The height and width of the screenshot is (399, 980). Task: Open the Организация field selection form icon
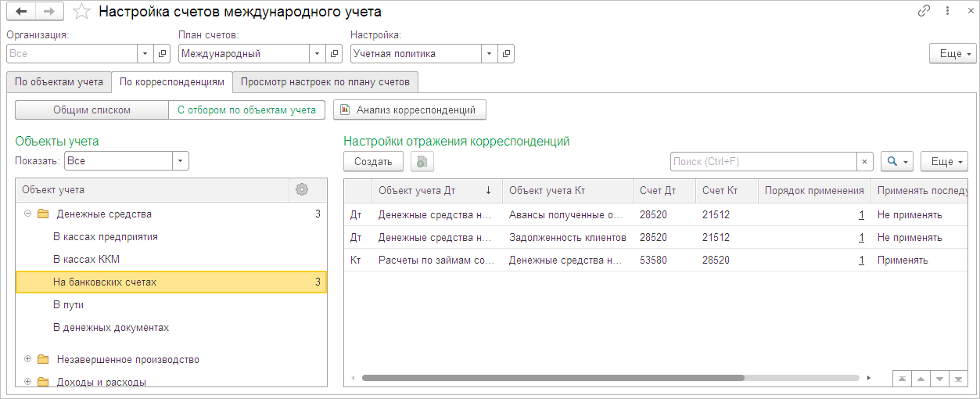[163, 54]
